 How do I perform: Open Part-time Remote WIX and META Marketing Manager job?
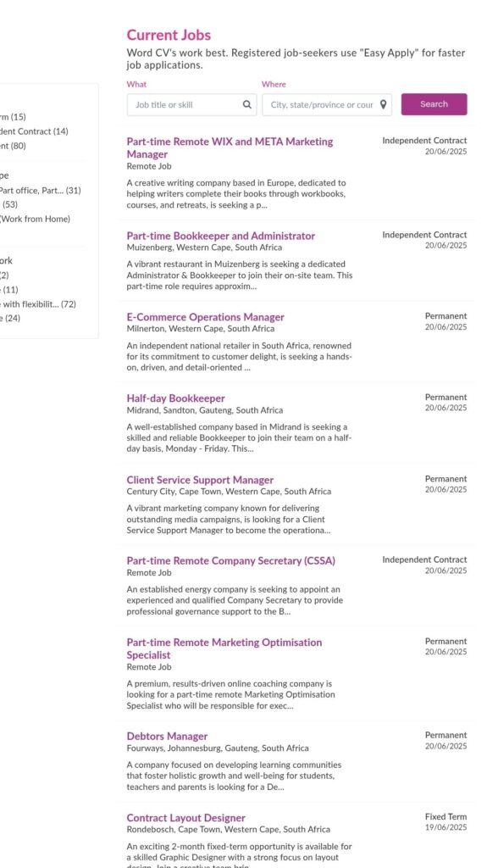(x=230, y=147)
